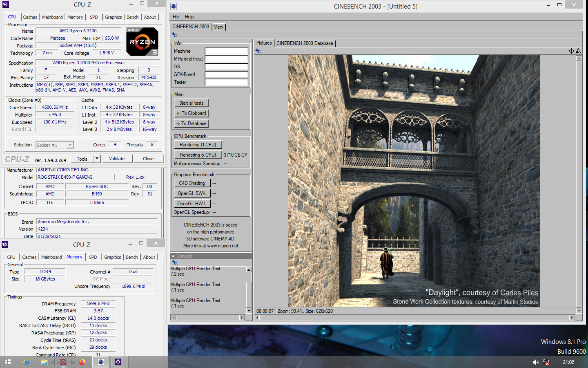
Task: Open SPD tab in bottom CPU-Z window
Action: 93,257
